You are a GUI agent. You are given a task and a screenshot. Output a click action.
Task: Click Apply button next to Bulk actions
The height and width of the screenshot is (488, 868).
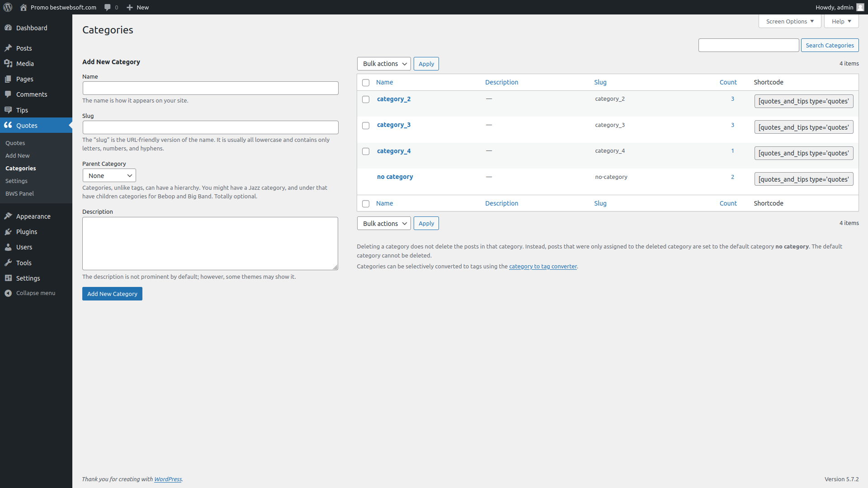(x=426, y=64)
